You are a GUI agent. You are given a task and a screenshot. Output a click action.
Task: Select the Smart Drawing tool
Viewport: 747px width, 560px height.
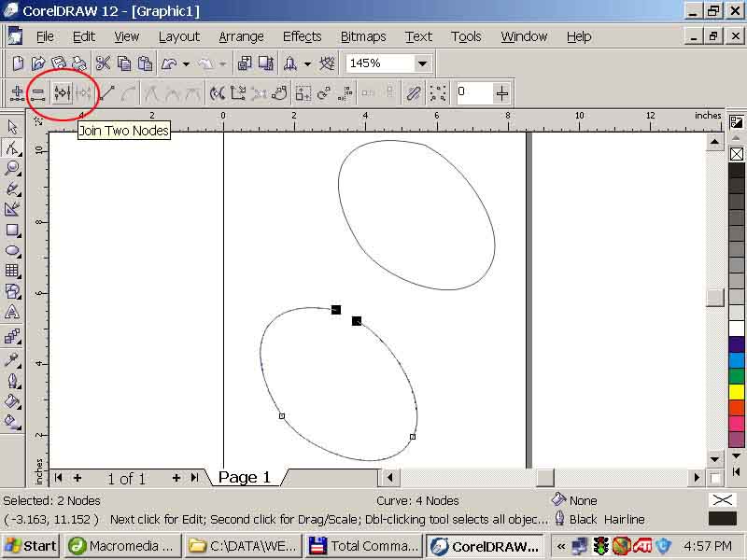point(12,209)
